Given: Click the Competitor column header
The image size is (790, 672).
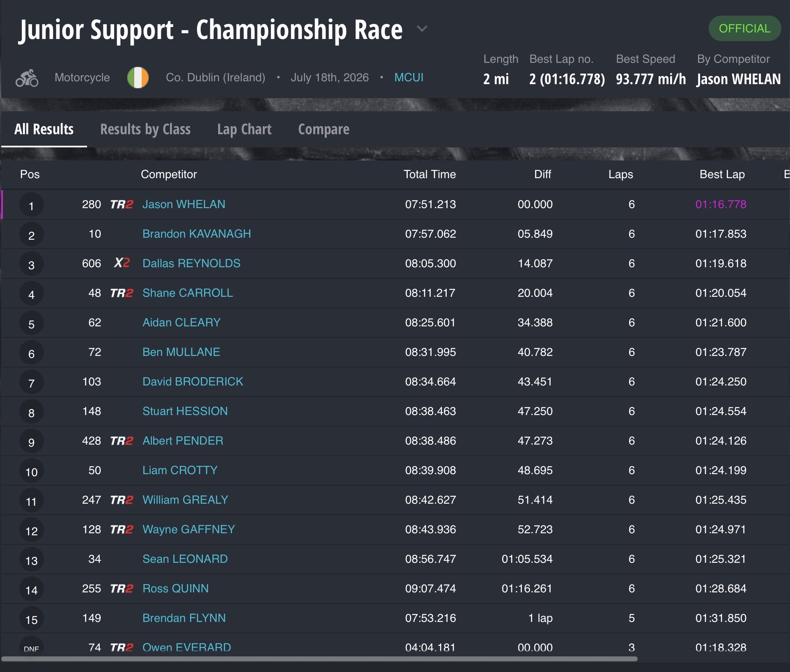Looking at the screenshot, I should click(169, 174).
